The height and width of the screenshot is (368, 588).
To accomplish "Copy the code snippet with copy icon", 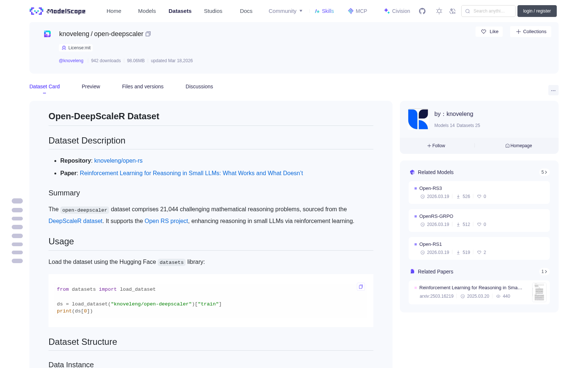I will [361, 287].
